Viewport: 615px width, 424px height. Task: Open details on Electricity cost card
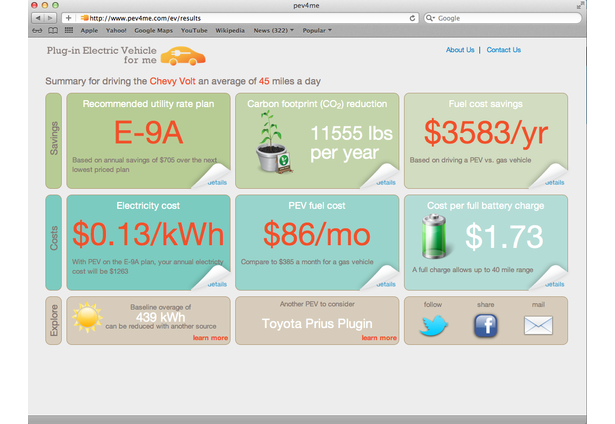tap(217, 284)
